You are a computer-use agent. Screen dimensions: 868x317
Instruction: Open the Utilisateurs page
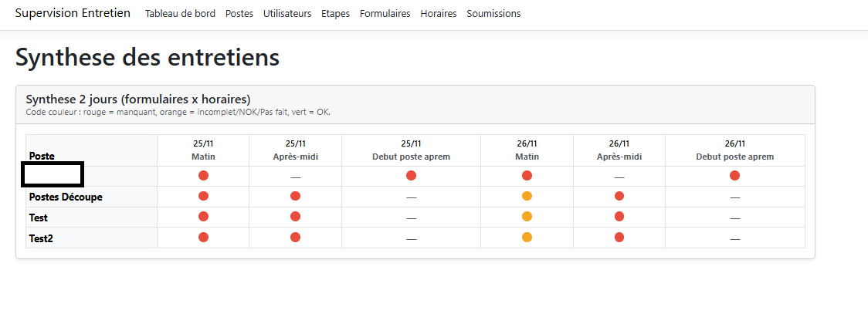click(x=287, y=14)
